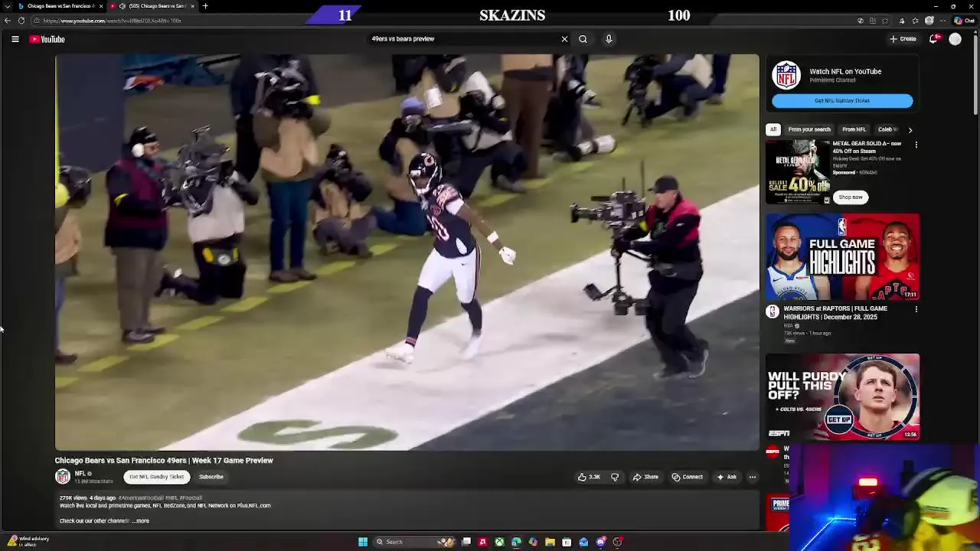Open the YouTube account avatar menu
This screenshot has height=551, width=980.
pos(955,39)
